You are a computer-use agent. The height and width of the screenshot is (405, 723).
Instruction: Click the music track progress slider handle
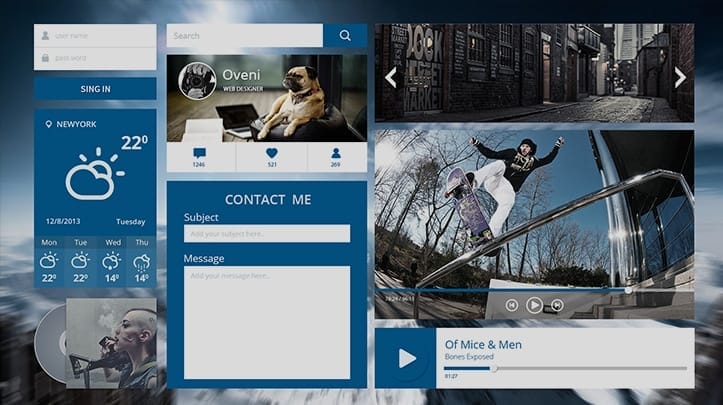tap(493, 368)
